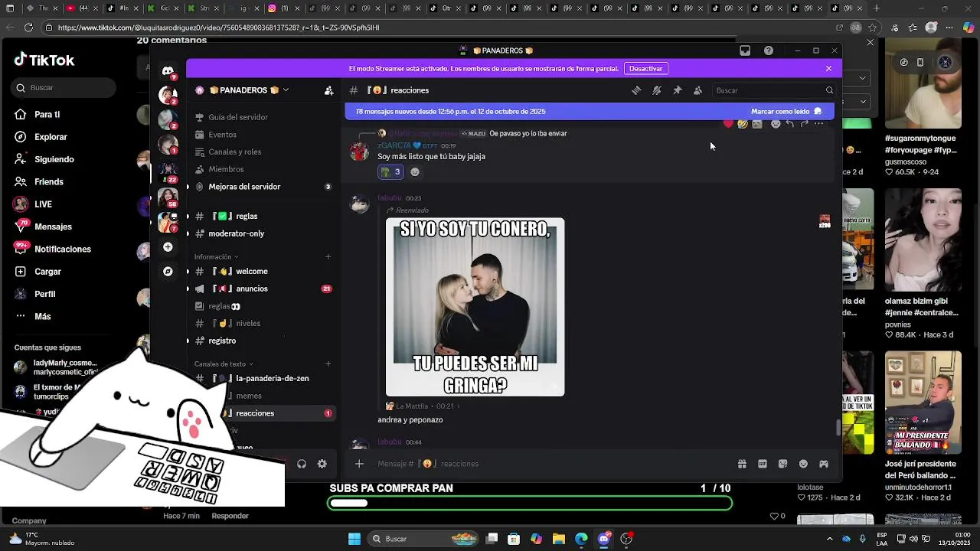Viewport: 980px width, 551px height.
Task: Open Discord server discovery compass icon
Action: 168,272
